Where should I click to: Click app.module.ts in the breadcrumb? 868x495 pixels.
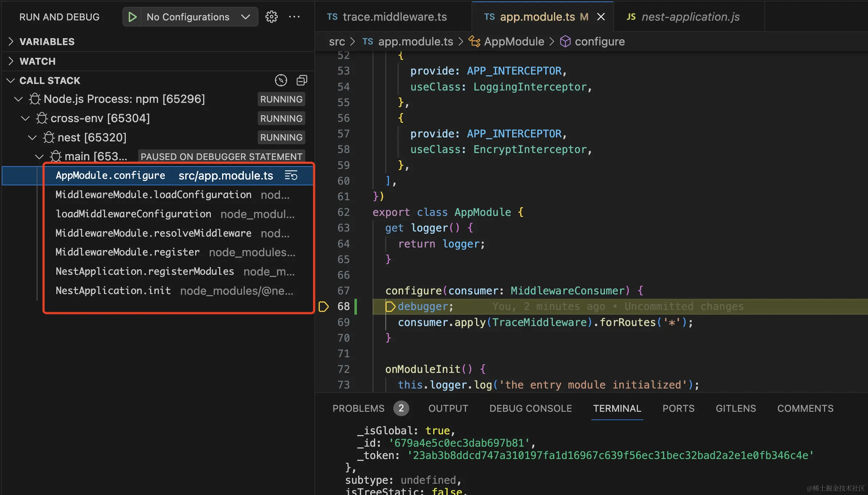(x=415, y=41)
